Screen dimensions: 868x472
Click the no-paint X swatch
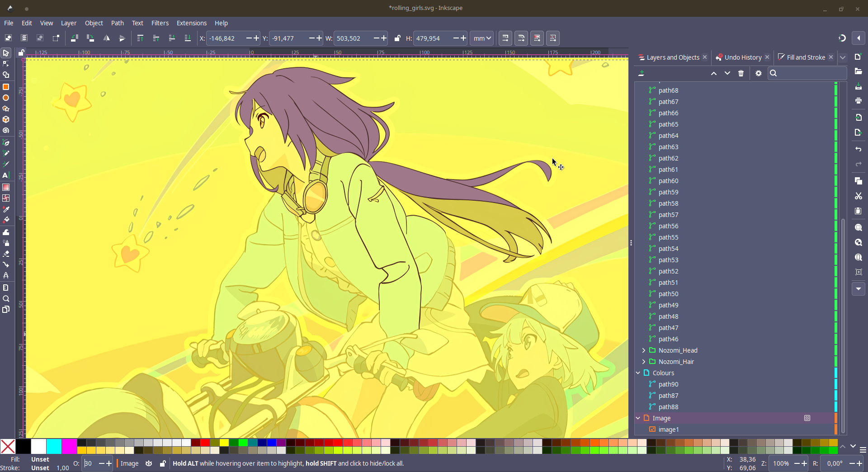click(x=8, y=446)
